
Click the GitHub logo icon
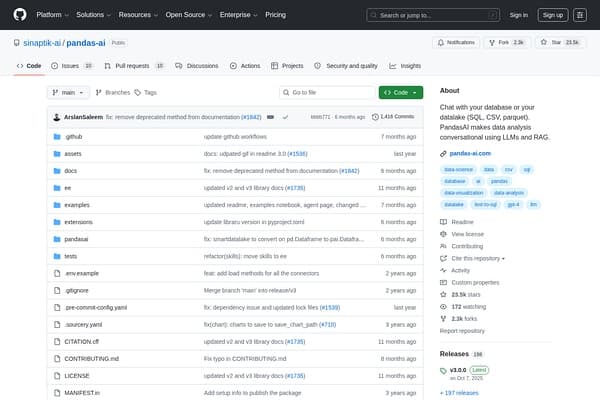point(20,15)
